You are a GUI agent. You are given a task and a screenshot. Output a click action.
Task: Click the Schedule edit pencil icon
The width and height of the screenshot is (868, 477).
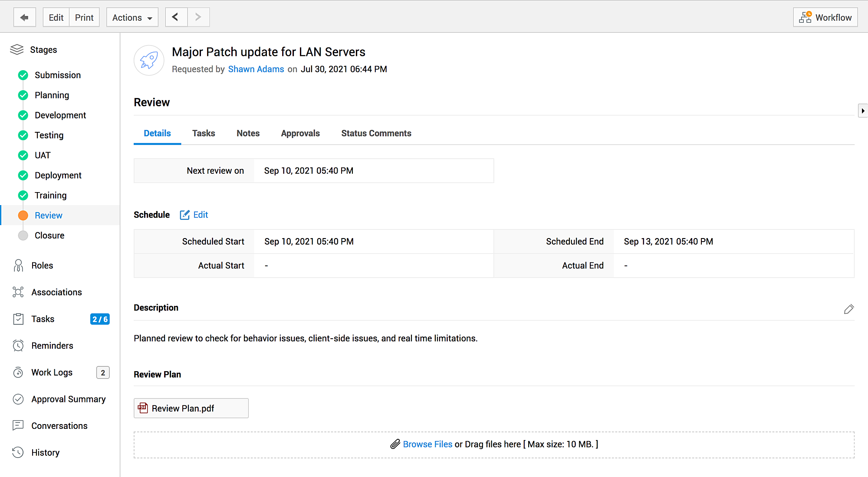click(x=185, y=215)
